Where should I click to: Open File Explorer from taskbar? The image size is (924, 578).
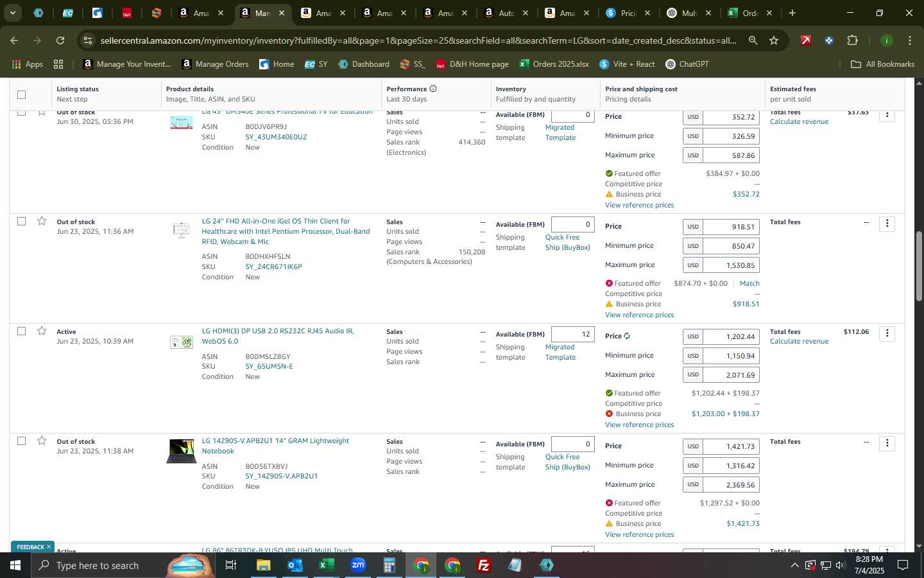point(263,565)
